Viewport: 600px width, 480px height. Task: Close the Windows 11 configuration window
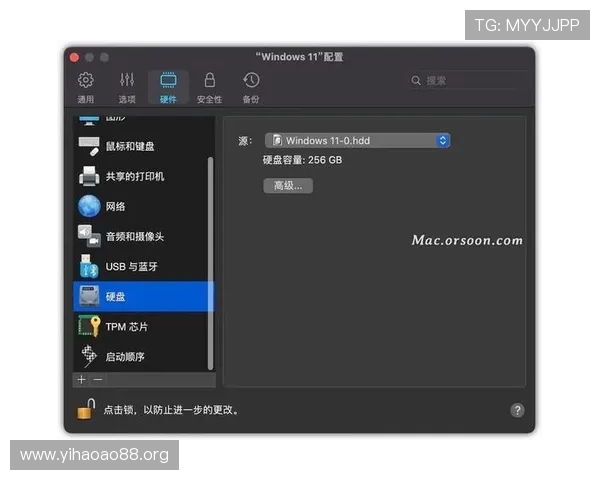(75, 57)
